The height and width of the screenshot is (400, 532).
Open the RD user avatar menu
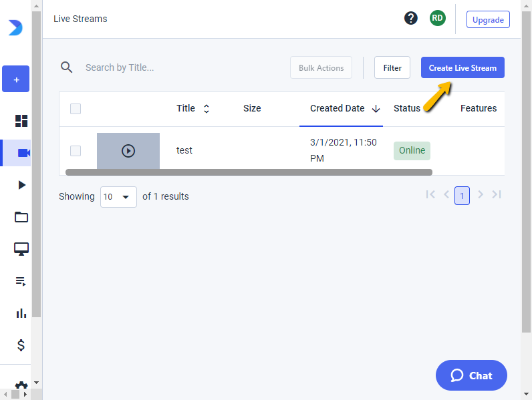[438, 18]
